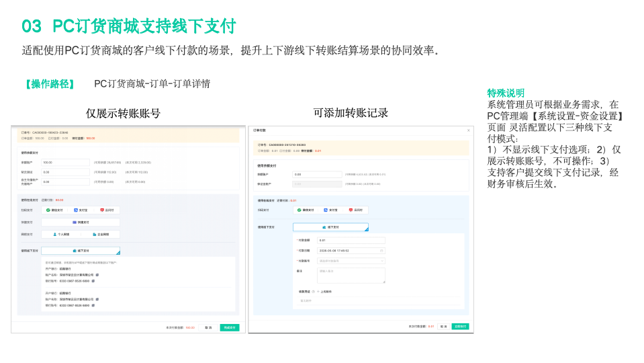644x363 pixels.
Task: Select 支付宝 in the left transfer-account screenshot
Action: tap(81, 210)
